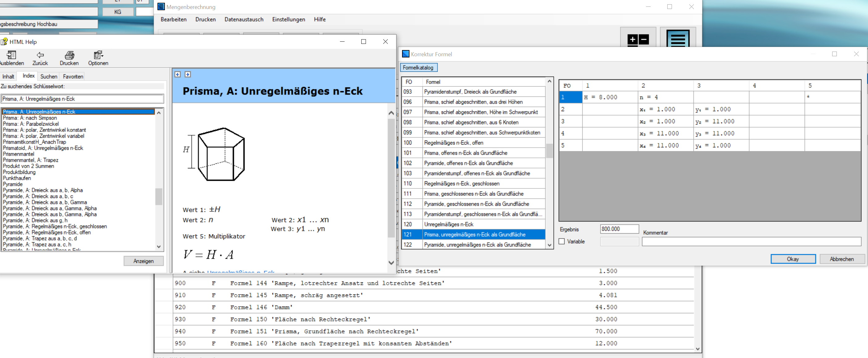868x358 pixels.
Task: Click cell x₄ = 11.000 in formula grid
Action: pyautogui.click(x=665, y=145)
